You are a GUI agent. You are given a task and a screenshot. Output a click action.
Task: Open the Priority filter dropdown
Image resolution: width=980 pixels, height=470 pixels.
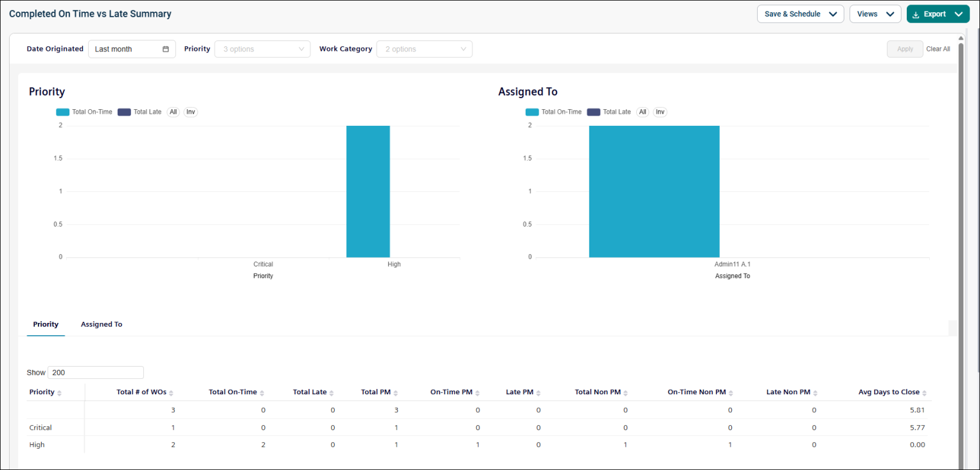coord(262,49)
